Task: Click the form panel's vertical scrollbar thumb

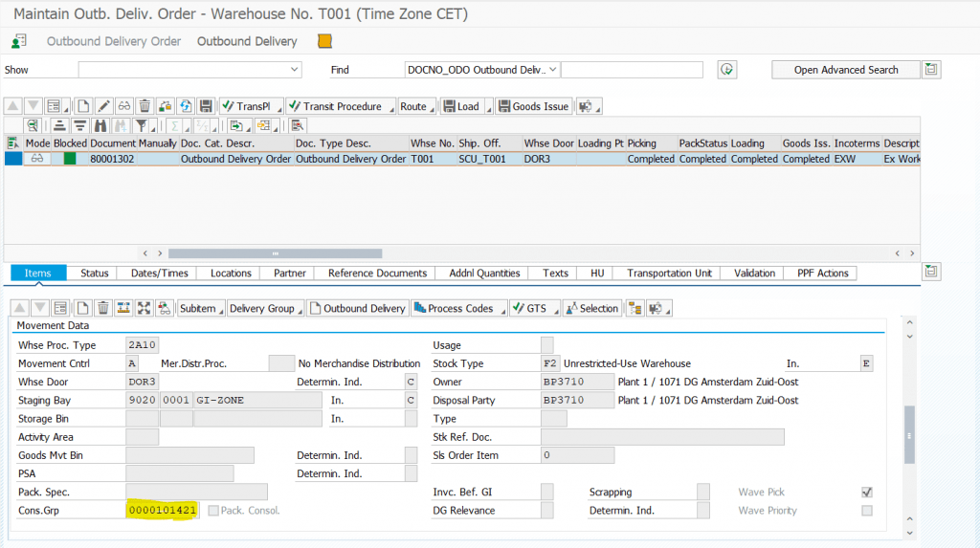Action: (909, 435)
